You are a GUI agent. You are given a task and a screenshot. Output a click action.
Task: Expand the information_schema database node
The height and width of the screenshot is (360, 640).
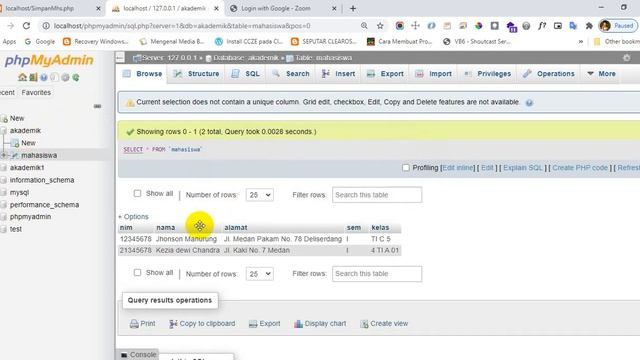4,180
